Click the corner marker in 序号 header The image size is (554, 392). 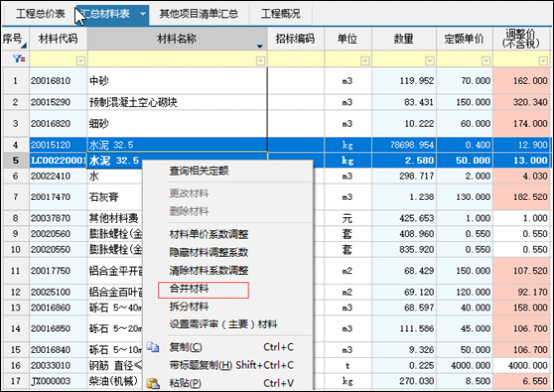(x=24, y=46)
